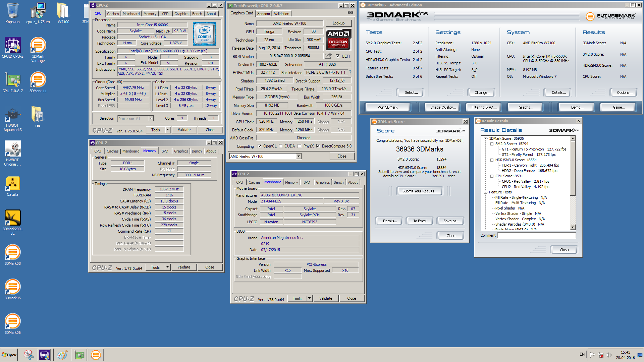Screen dimensions: 644x362
Task: Click the volume speaker icon in system tray
Action: pyautogui.click(x=609, y=355)
